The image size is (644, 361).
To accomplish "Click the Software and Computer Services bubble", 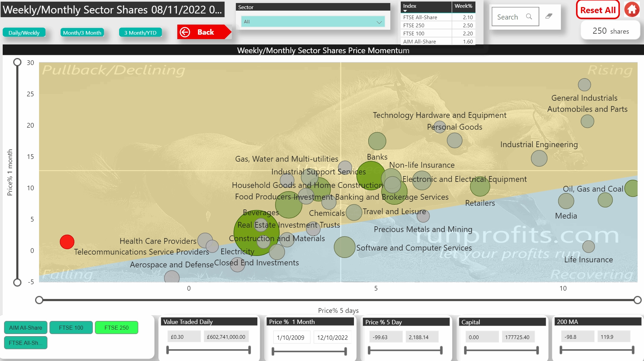I will click(x=345, y=247).
